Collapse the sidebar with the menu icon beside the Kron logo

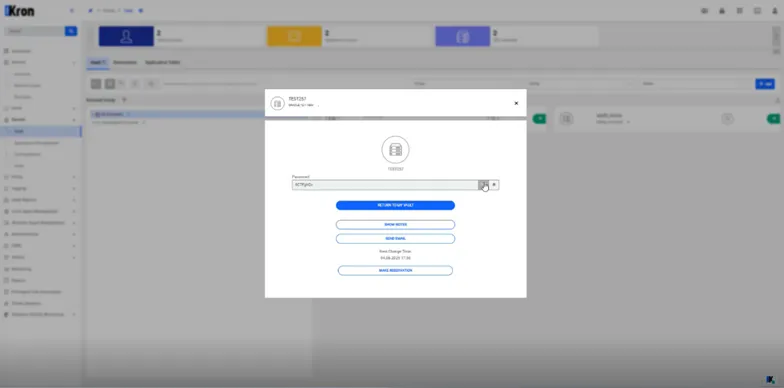tap(72, 10)
